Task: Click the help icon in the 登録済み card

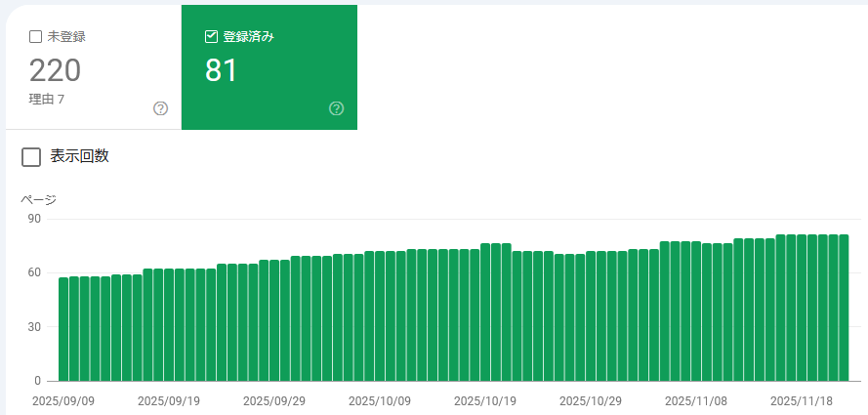Action: (337, 108)
